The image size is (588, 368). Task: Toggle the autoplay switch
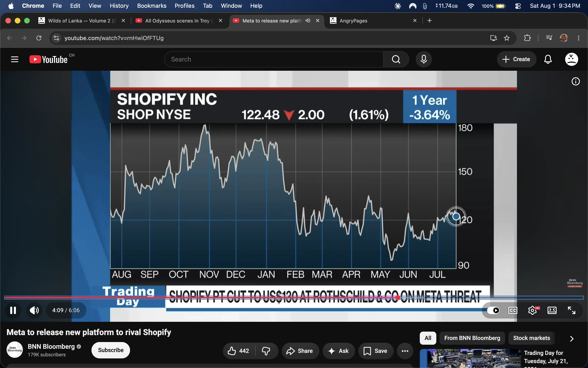click(x=493, y=310)
